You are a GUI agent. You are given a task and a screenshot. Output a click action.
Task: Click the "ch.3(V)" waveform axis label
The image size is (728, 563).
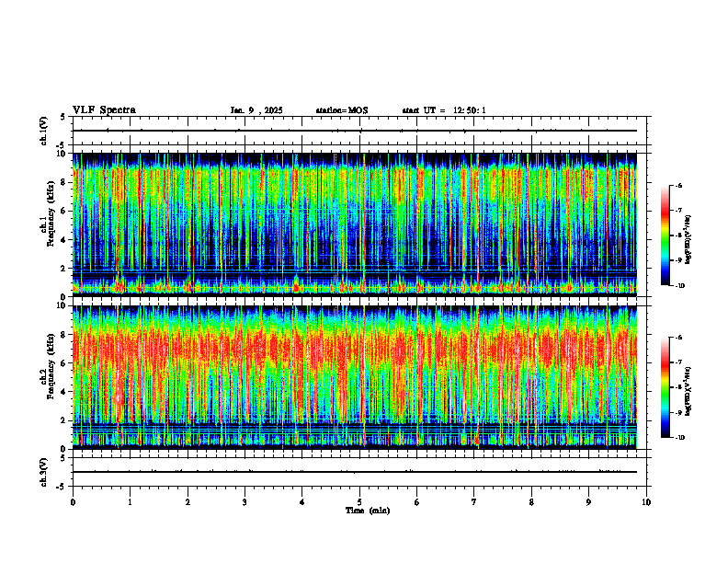click(43, 472)
